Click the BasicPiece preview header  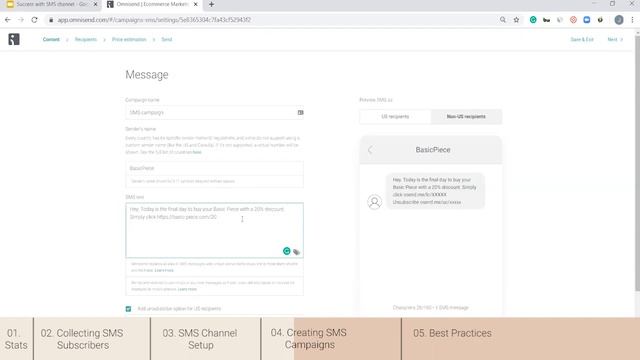[x=433, y=150]
